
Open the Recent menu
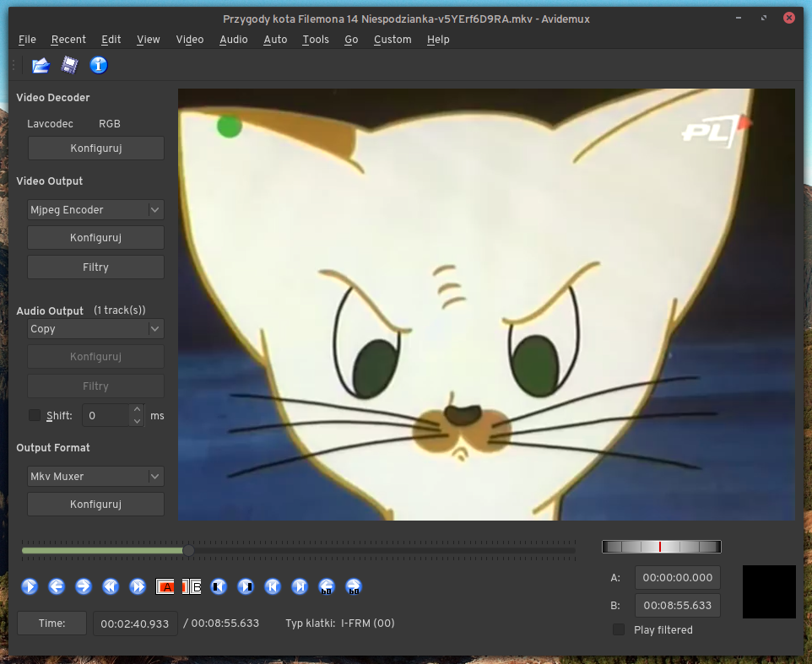tap(68, 40)
